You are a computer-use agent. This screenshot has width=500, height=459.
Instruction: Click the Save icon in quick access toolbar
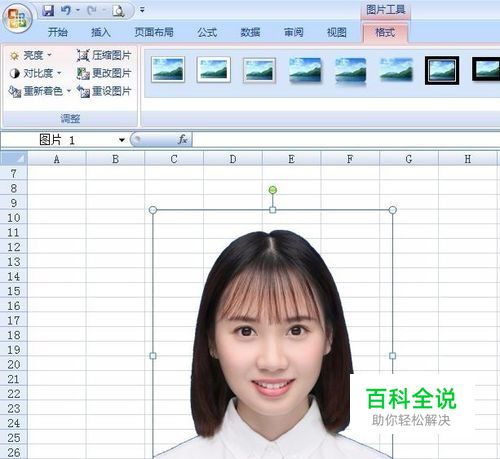tap(48, 11)
